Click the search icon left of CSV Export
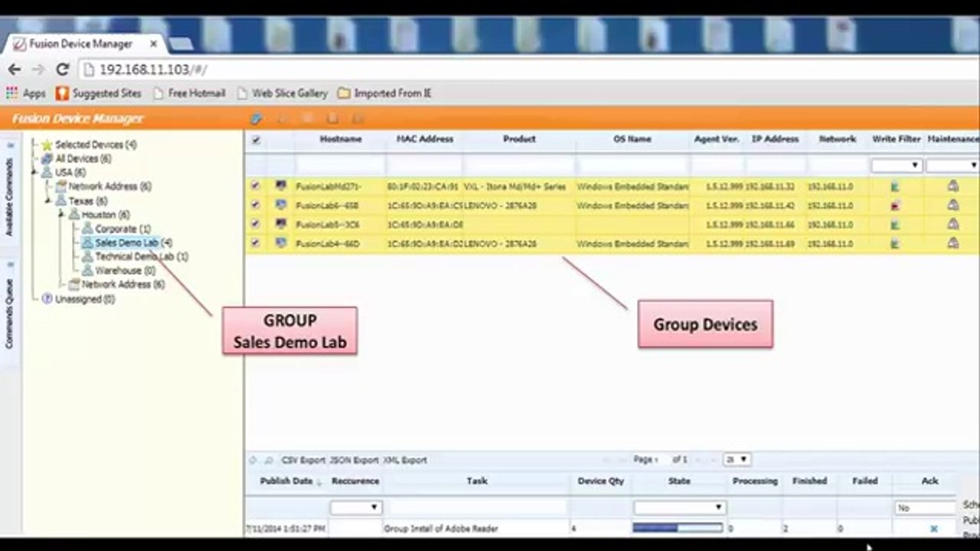Viewport: 980px width, 551px height. 268,461
